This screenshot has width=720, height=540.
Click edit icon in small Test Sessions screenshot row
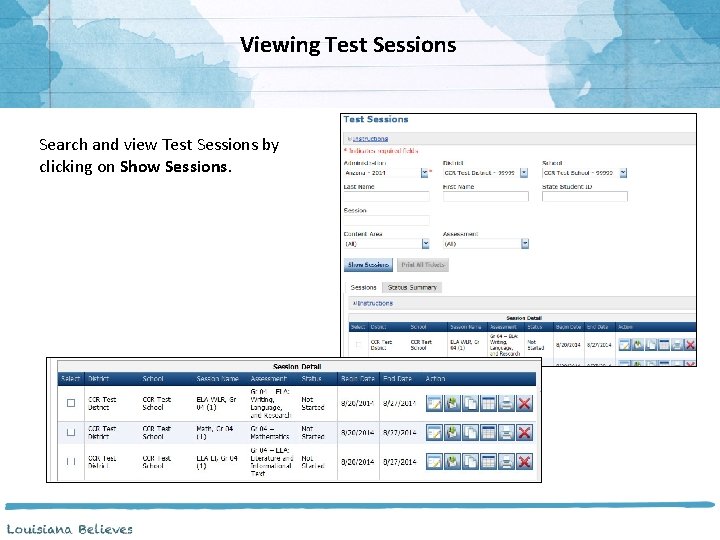coord(624,344)
